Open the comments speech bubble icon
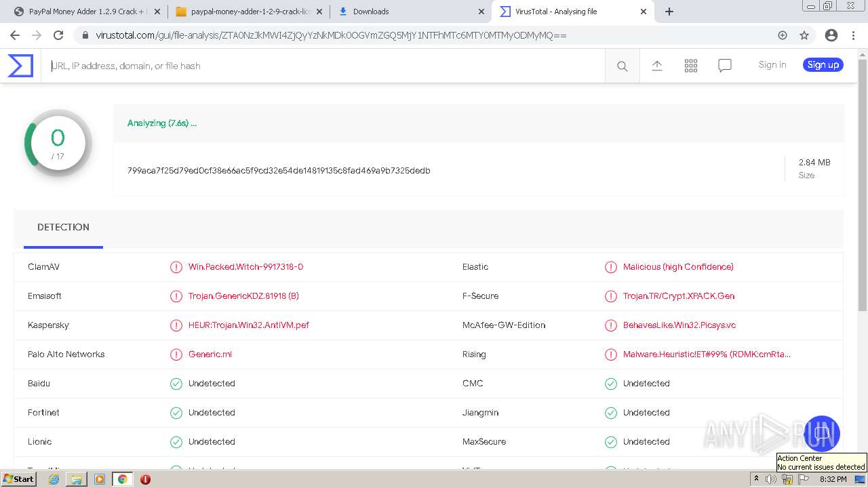 (725, 65)
